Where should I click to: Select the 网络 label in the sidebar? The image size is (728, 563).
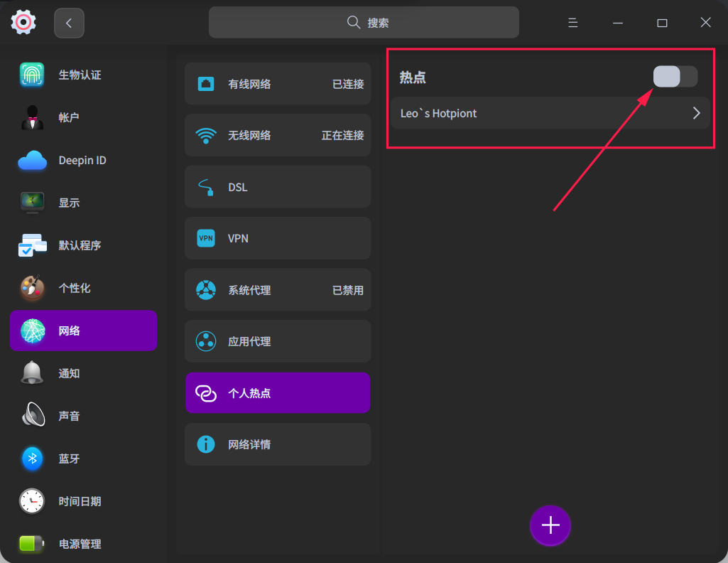click(69, 331)
